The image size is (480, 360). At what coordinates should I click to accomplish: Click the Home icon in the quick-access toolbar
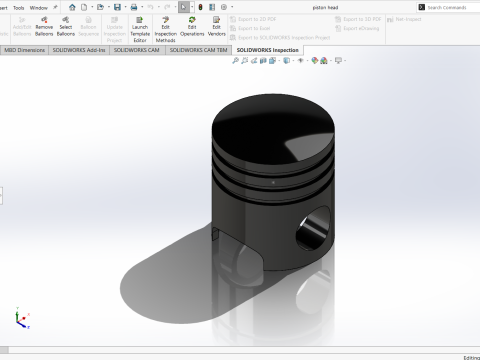coord(72,7)
